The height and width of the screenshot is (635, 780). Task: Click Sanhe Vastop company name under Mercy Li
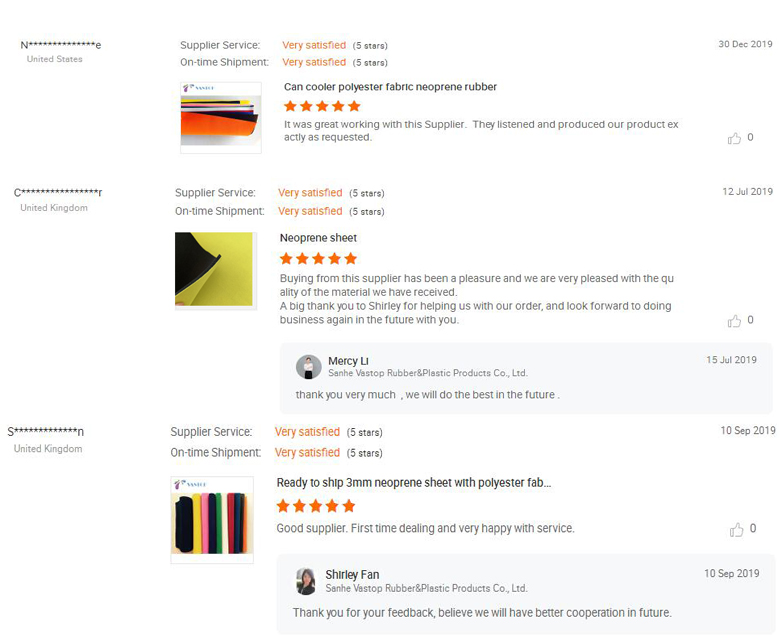[427, 373]
